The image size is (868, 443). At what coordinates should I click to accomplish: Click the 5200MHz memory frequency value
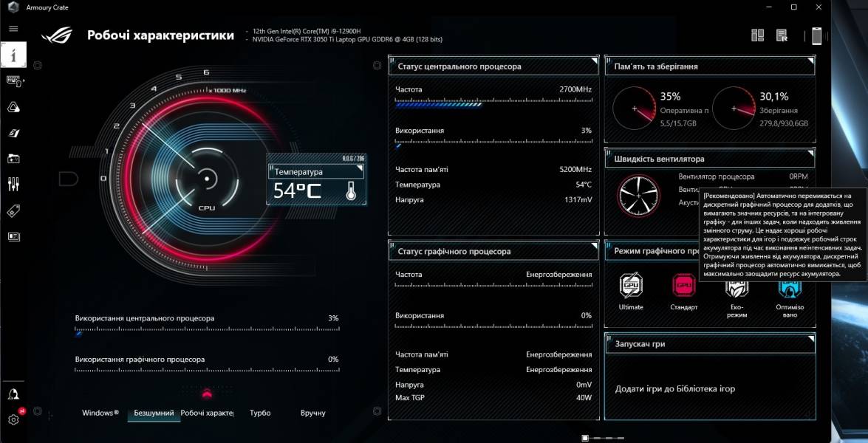point(575,170)
